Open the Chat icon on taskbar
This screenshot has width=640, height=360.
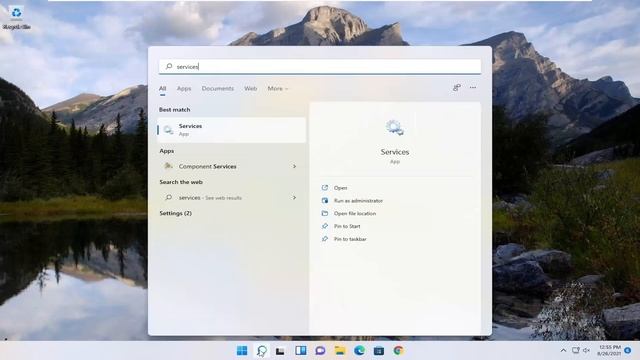coord(320,351)
